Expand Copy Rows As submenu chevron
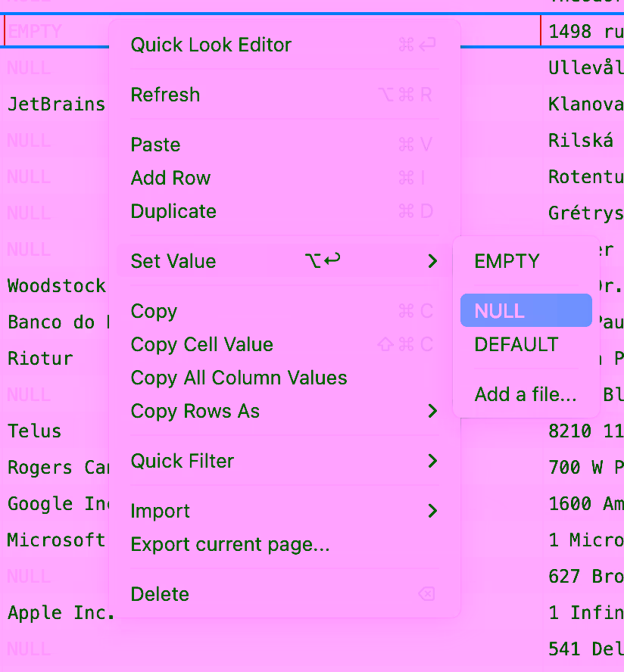Viewport: 624px width, 672px height. pyautogui.click(x=432, y=411)
